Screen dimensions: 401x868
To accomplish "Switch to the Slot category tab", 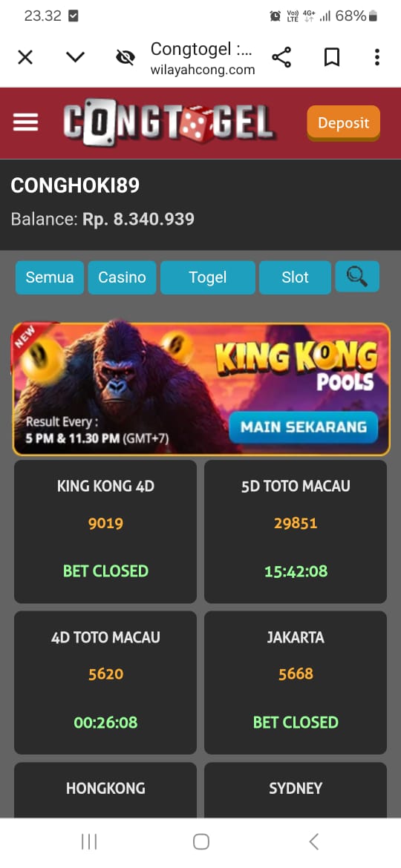I will coord(296,277).
